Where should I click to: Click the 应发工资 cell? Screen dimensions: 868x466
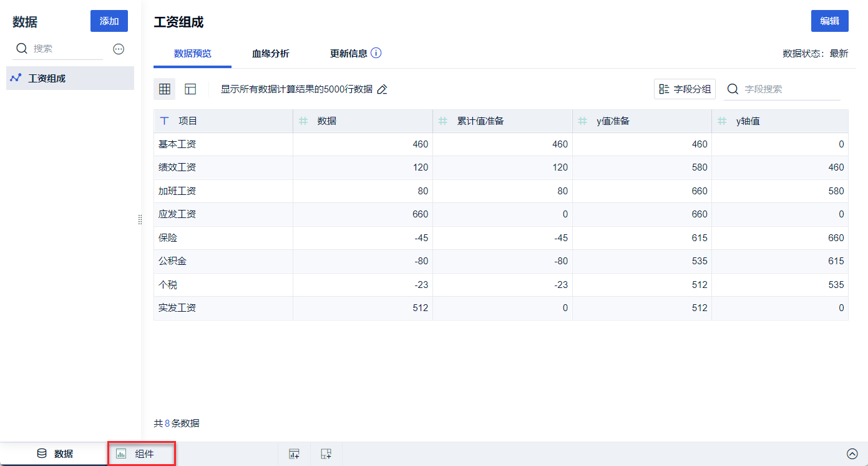(223, 214)
